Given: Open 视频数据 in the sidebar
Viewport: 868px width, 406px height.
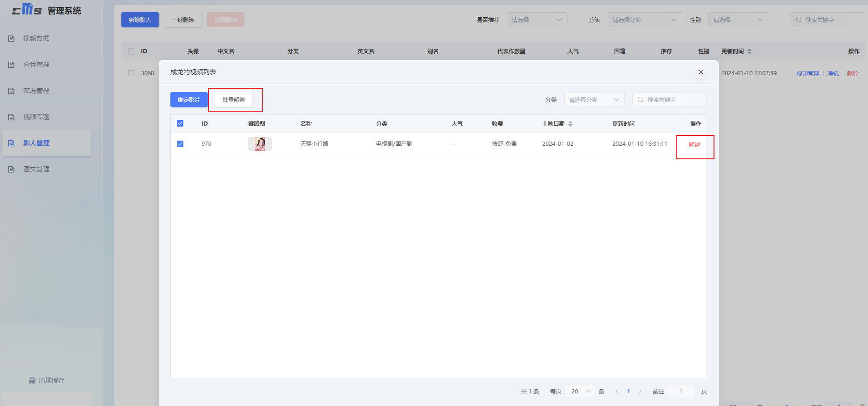Looking at the screenshot, I should 47,38.
